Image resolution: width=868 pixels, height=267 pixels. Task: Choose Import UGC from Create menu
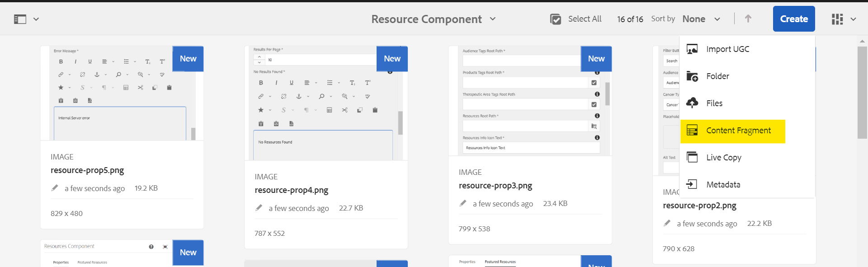747,49
